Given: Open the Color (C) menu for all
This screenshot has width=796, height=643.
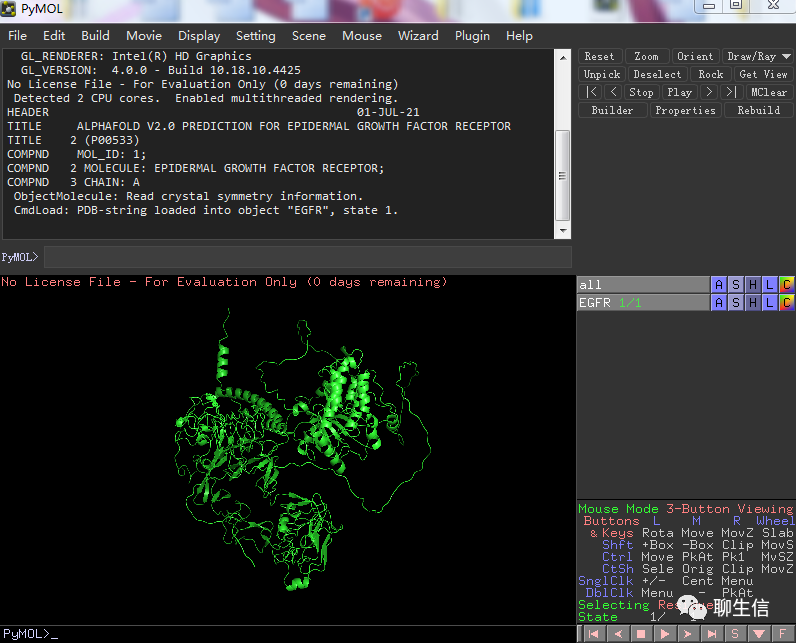Looking at the screenshot, I should tap(786, 285).
